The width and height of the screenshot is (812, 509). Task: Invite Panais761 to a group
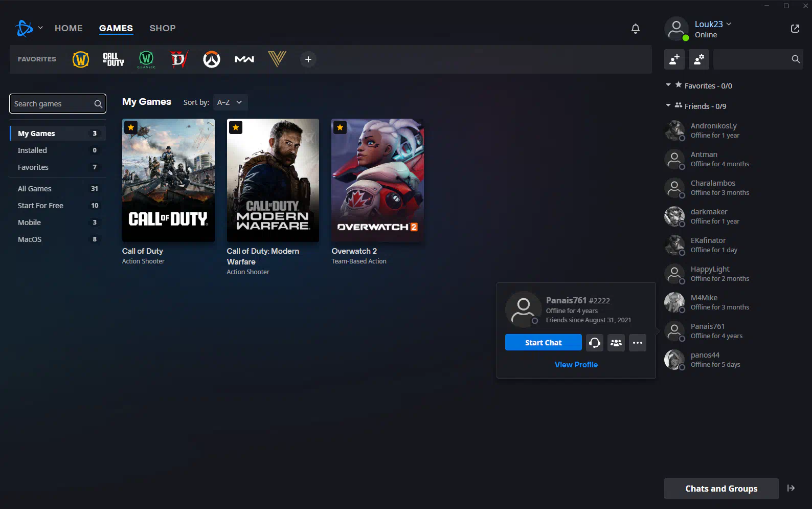[x=616, y=343]
